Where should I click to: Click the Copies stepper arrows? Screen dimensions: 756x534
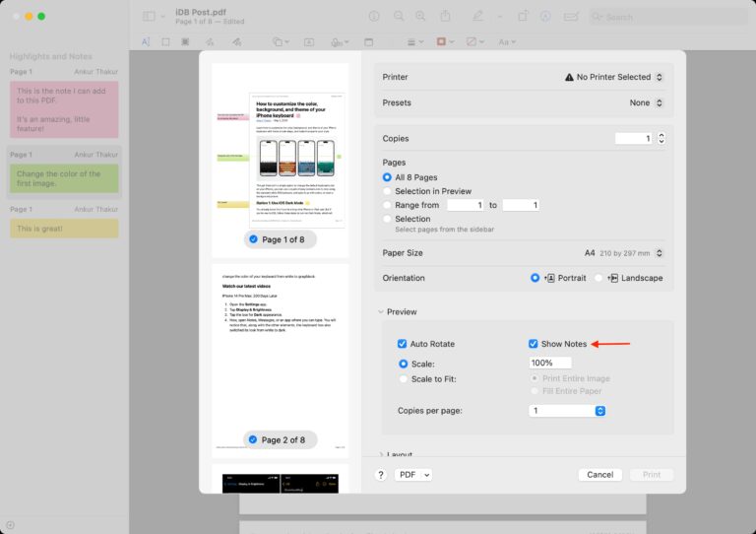(661, 139)
